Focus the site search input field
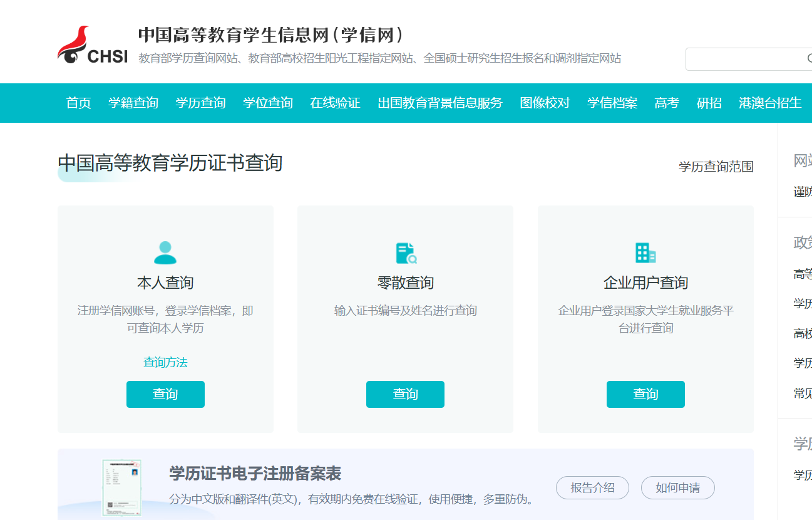812x520 pixels. pyautogui.click(x=748, y=59)
